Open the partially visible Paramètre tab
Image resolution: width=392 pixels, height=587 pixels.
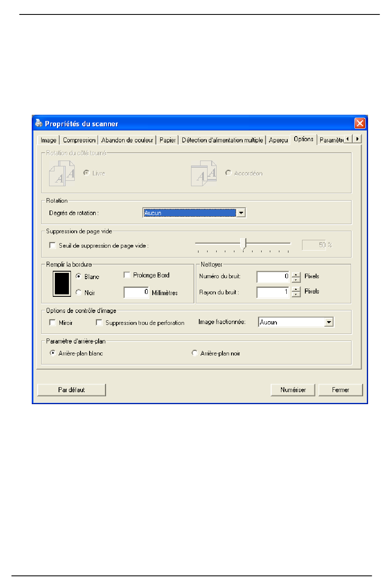(331, 140)
